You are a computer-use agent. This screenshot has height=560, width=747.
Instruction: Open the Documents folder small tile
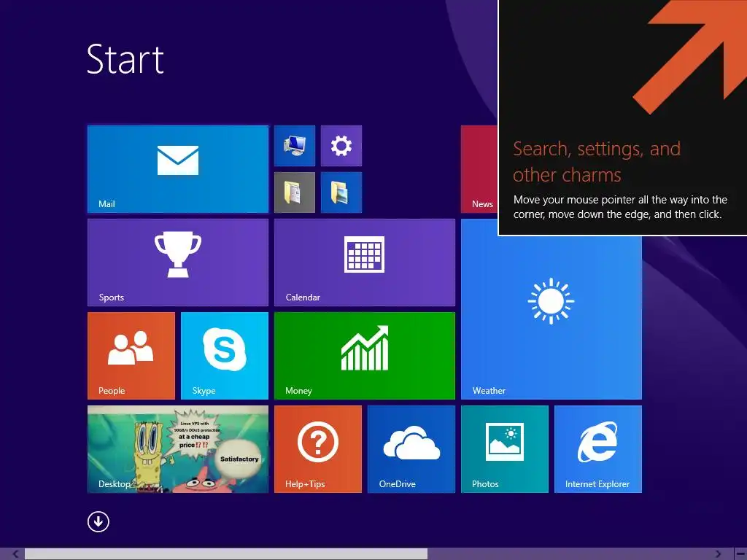click(295, 192)
